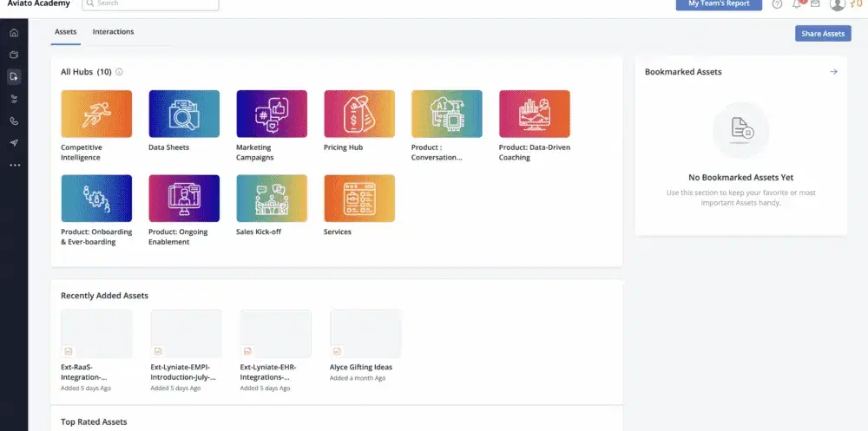This screenshot has width=868, height=431.
Task: Click the Competitive Intelligence label
Action: click(82, 153)
